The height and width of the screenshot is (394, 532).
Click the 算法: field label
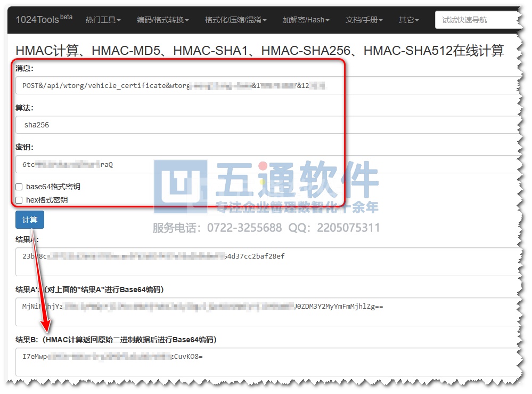(24, 108)
